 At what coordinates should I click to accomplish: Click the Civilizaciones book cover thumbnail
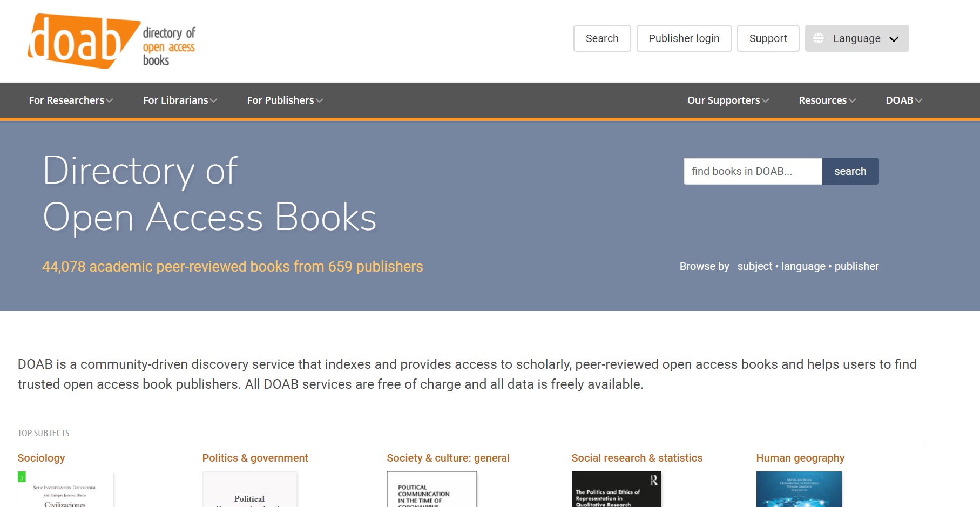(65, 489)
